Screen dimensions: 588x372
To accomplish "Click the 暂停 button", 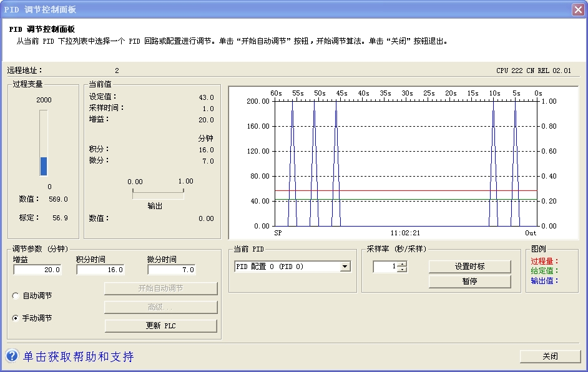I will pyautogui.click(x=470, y=281).
